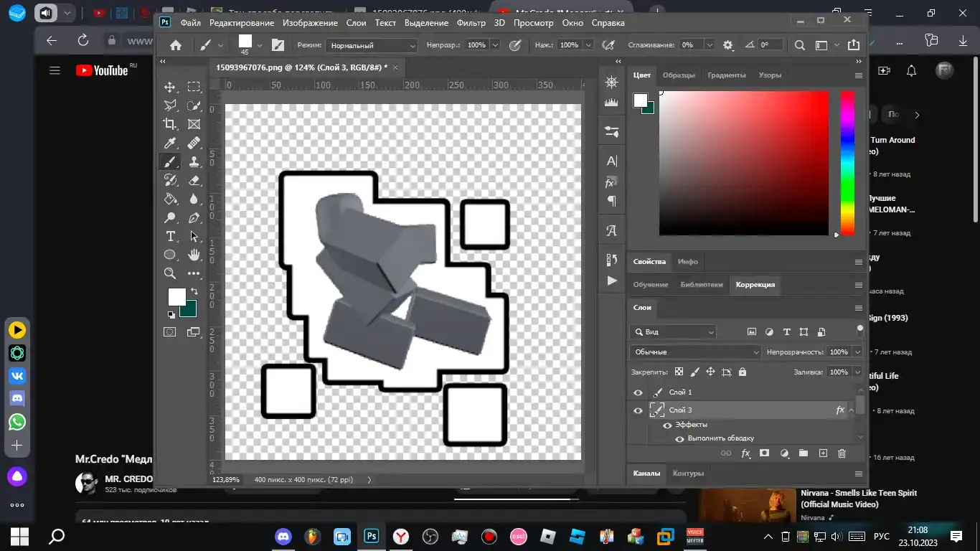Toggle lock transparent pixels
This screenshot has width=980, height=551.
679,372
